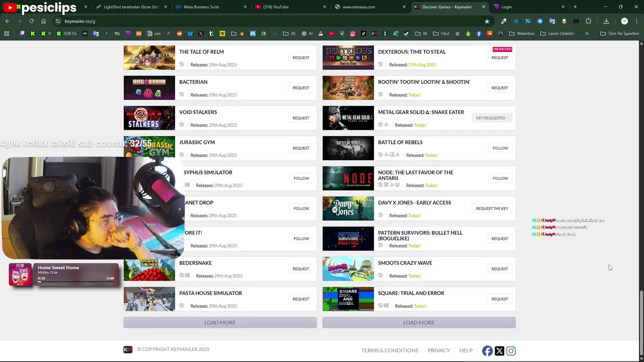Image resolution: width=644 pixels, height=362 pixels.
Task: Open Chrome three-dot menu
Action: (636, 21)
